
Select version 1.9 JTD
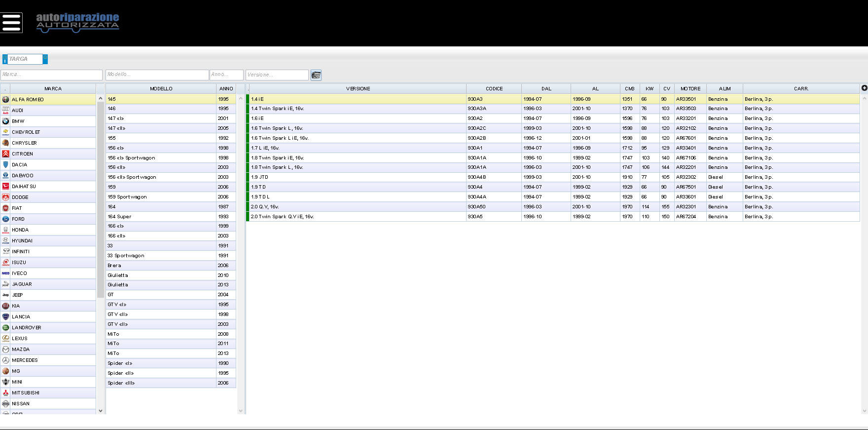[553, 177]
